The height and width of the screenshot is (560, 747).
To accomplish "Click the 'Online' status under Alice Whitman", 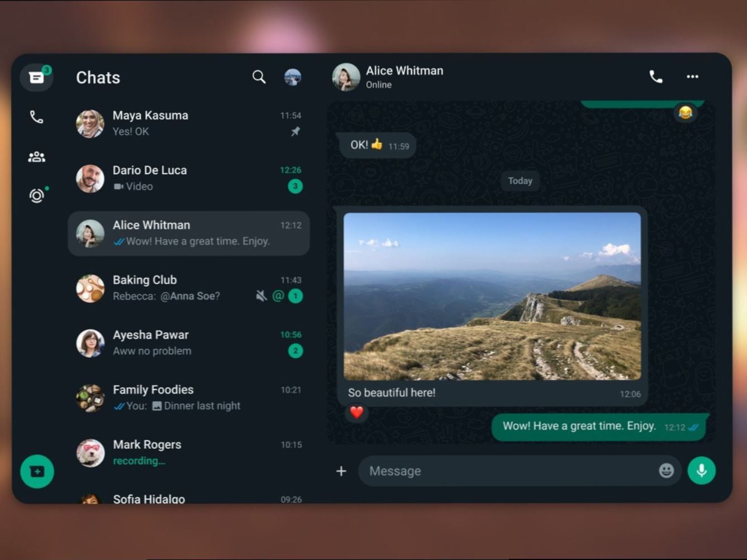I will pyautogui.click(x=379, y=85).
